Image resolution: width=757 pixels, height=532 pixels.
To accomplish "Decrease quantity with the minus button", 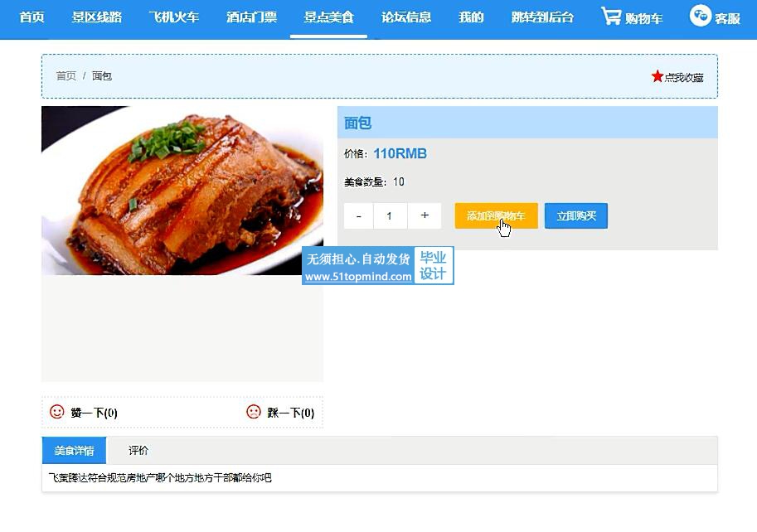I will (358, 216).
